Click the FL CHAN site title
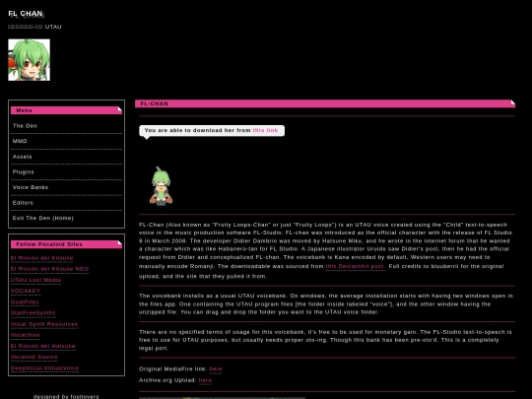Viewport: 532px width, 399px height. tap(26, 14)
